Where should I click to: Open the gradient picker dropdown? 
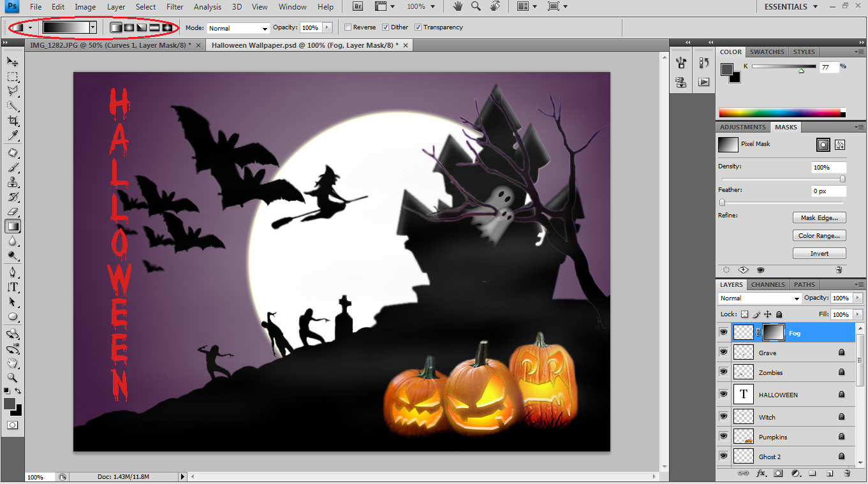point(93,27)
